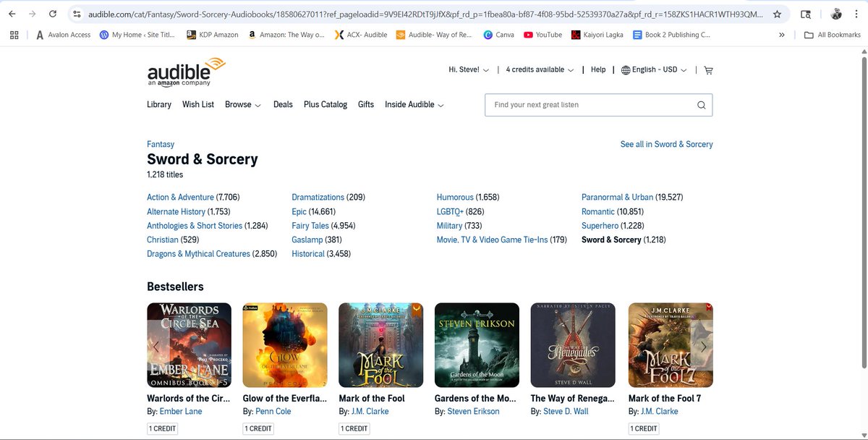Open the My Home Site Title bookmark
Image resolution: width=868 pixels, height=440 pixels.
(138, 34)
